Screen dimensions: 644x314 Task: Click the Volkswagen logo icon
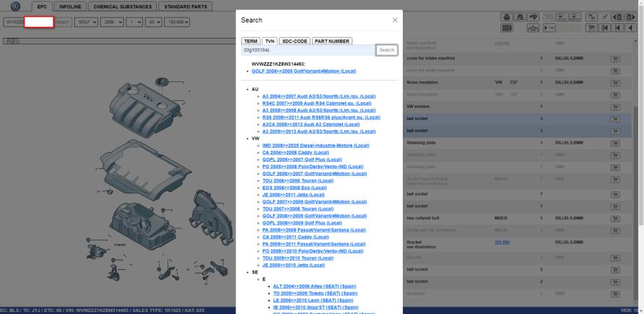point(15,6)
